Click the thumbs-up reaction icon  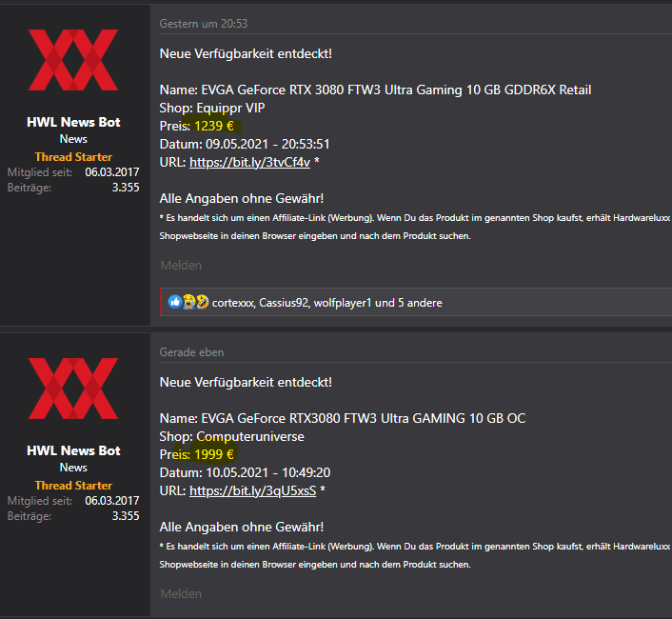174,302
